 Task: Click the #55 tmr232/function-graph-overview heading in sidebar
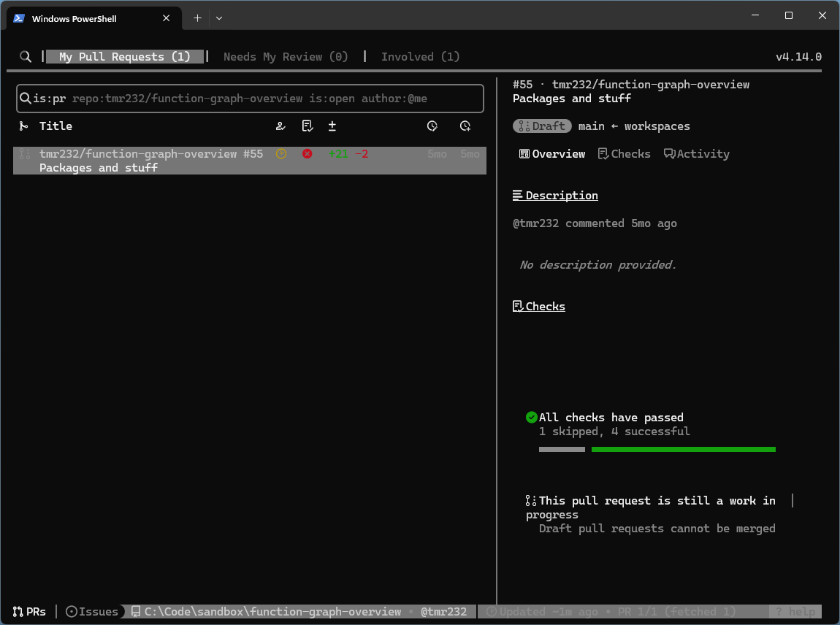click(x=631, y=85)
